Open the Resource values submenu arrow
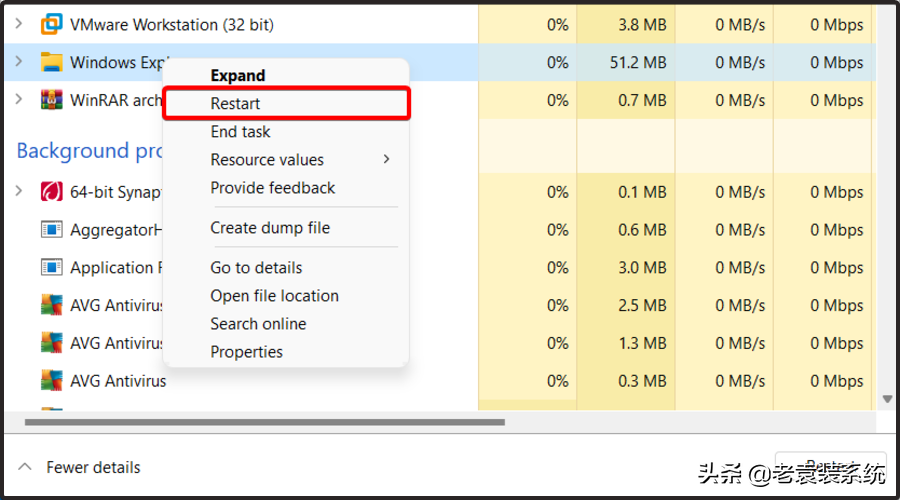Viewport: 900px width, 500px height. [x=387, y=159]
